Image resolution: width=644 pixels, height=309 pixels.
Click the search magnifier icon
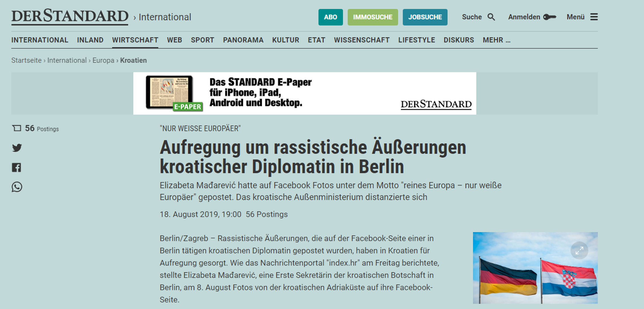(491, 17)
